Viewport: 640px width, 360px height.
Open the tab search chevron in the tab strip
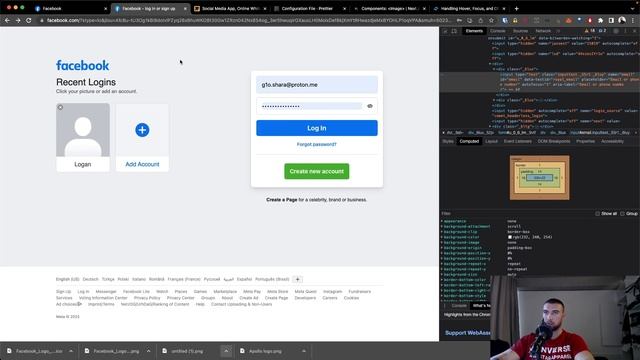(632, 8)
